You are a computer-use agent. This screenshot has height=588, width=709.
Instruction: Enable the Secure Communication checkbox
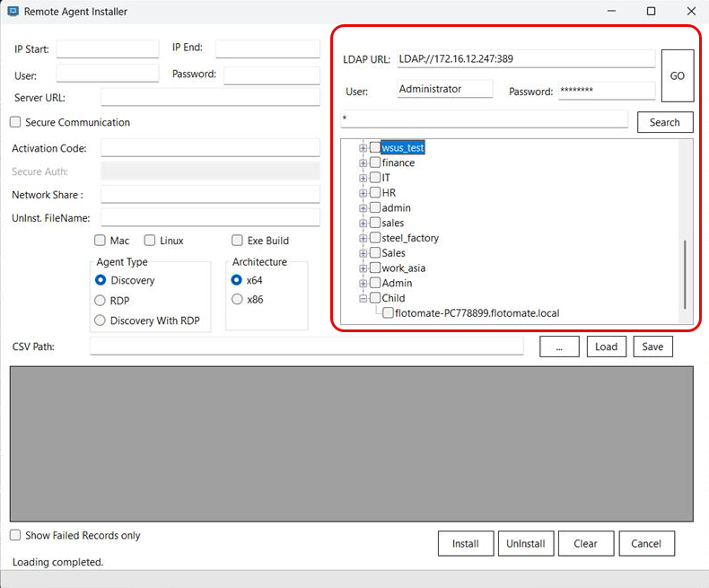15,122
